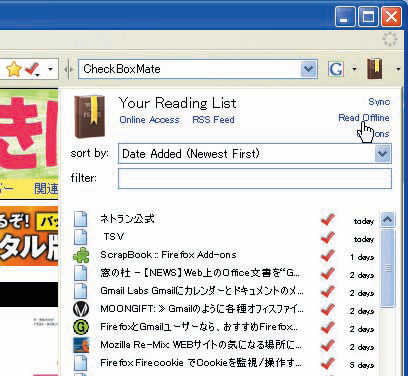Open the RSS Feed link
Screen dimensions: 408x376
(213, 120)
